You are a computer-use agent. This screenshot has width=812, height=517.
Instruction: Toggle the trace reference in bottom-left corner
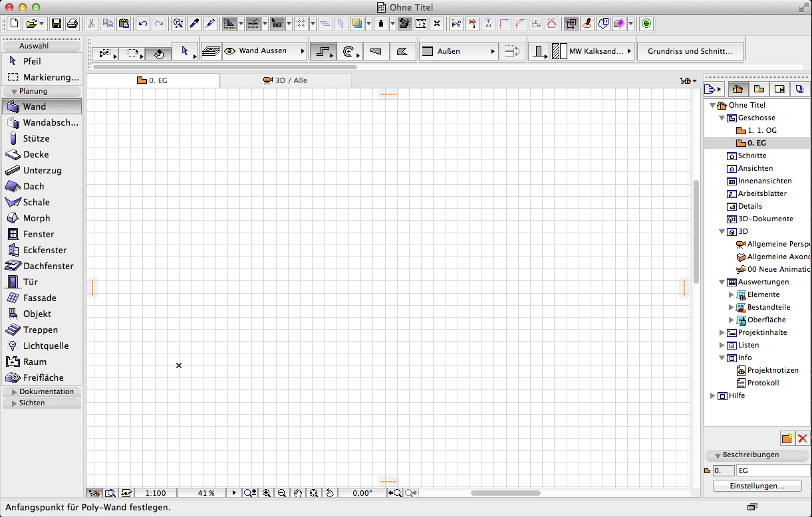(x=94, y=492)
